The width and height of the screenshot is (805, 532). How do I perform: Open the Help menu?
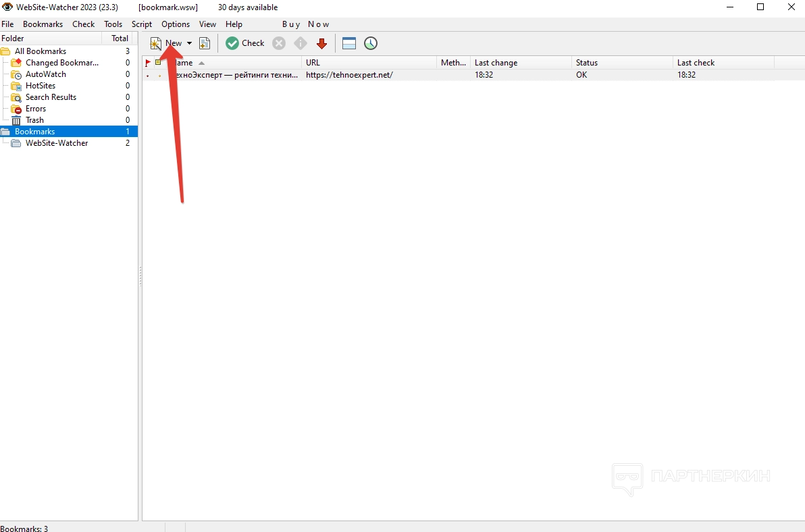pos(234,24)
